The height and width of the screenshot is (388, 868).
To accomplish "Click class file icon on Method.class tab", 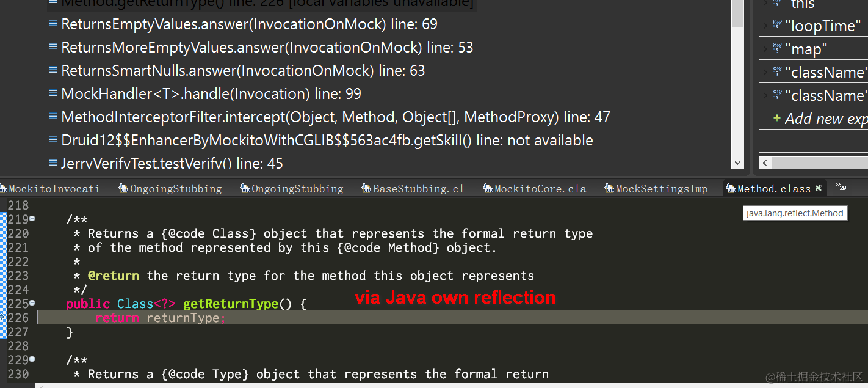I will (731, 189).
